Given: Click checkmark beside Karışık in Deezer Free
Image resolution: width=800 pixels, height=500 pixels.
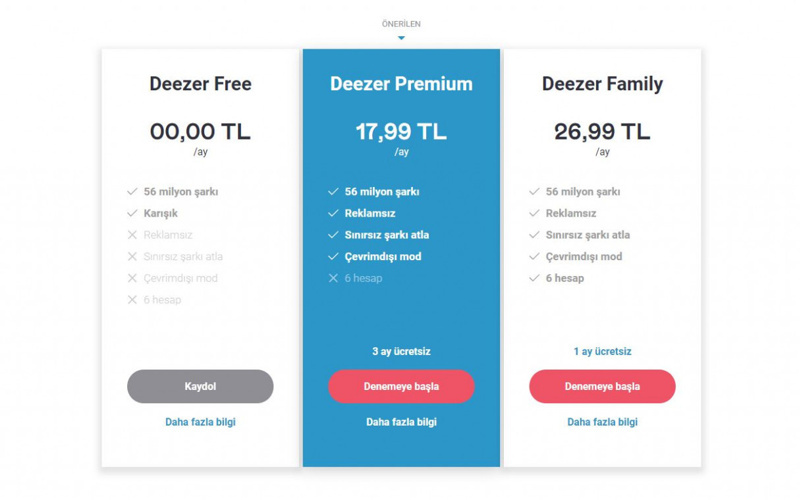Looking at the screenshot, I should click(x=132, y=213).
